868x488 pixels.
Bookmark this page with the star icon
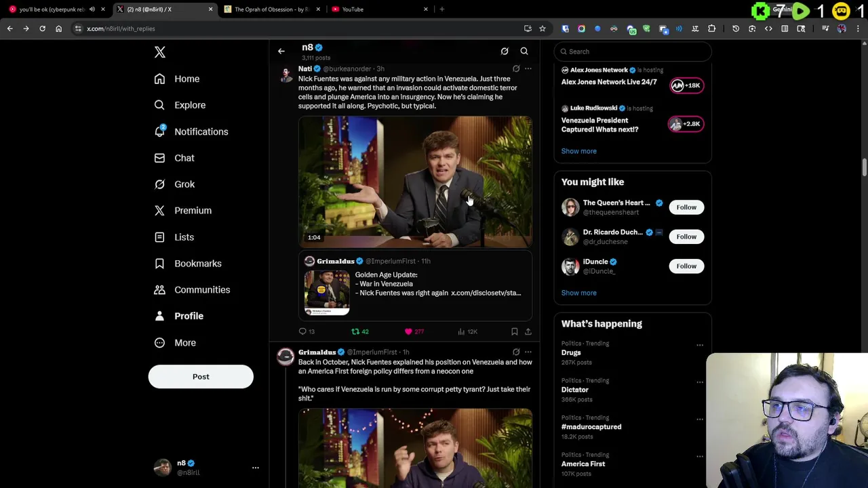click(x=542, y=28)
